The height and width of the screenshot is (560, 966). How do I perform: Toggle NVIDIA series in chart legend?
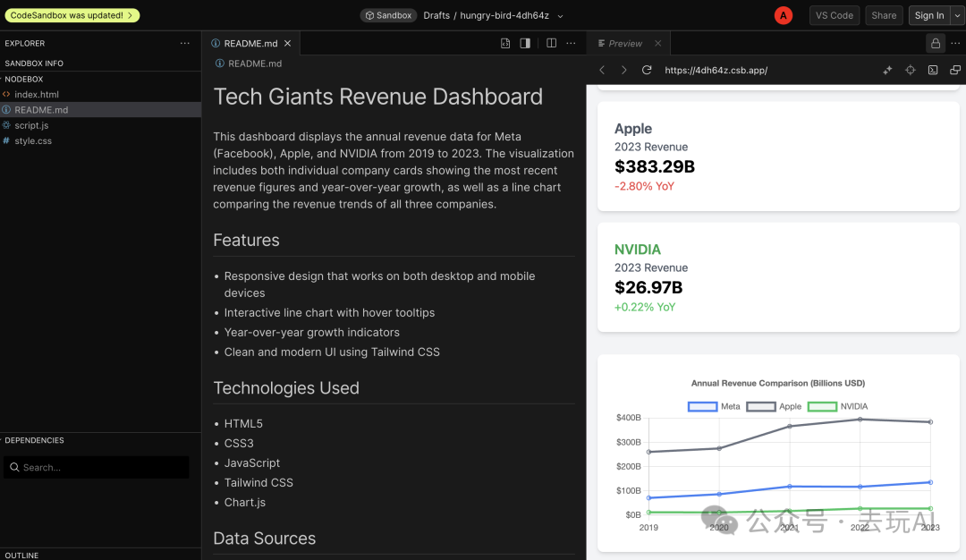pyautogui.click(x=837, y=406)
